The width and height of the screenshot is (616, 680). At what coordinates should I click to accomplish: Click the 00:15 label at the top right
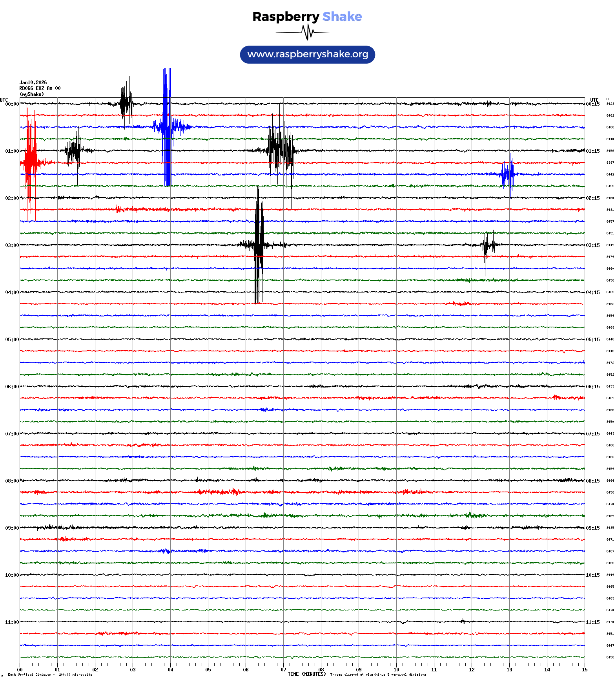[x=592, y=104]
